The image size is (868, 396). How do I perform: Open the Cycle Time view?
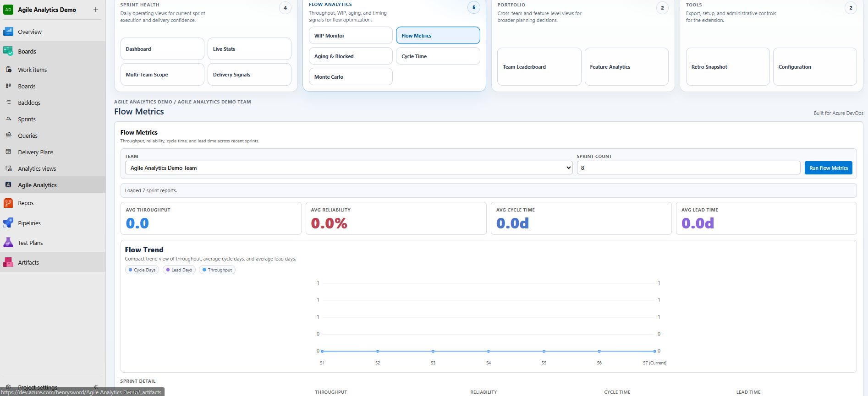(438, 56)
